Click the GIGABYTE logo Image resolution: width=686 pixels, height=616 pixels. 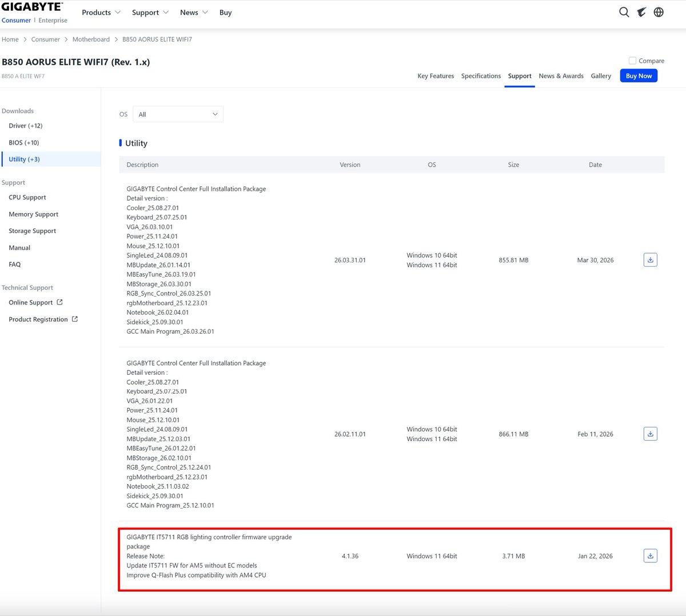[31, 7]
